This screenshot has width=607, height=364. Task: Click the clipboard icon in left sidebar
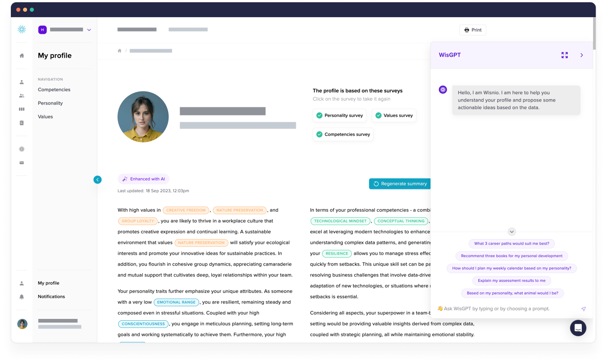click(22, 123)
